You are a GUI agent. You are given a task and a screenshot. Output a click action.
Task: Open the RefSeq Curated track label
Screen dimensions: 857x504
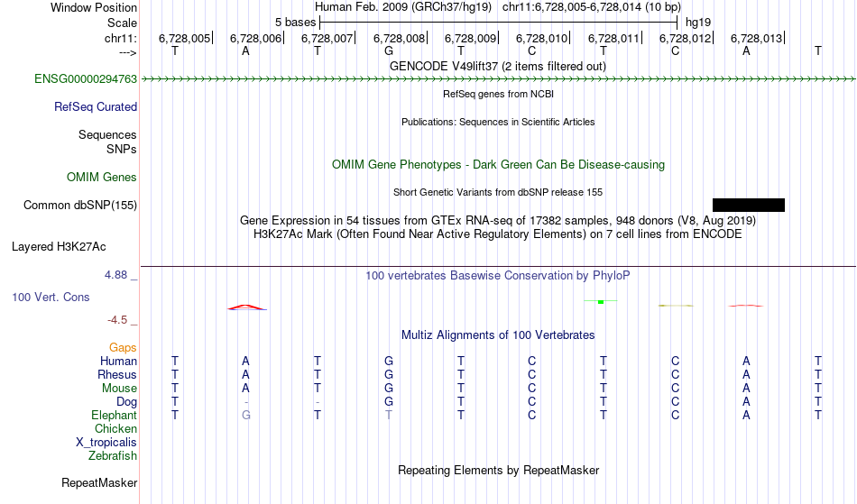[x=96, y=107]
